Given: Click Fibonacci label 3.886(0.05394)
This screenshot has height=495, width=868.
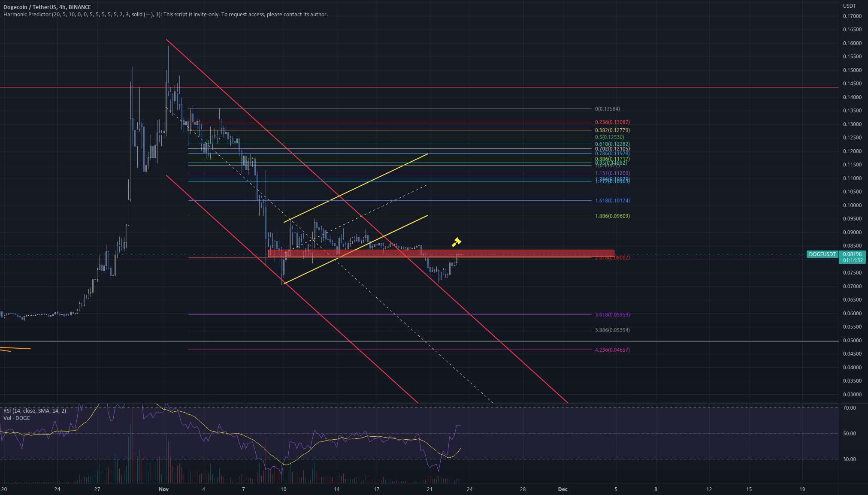Looking at the screenshot, I should coord(612,330).
